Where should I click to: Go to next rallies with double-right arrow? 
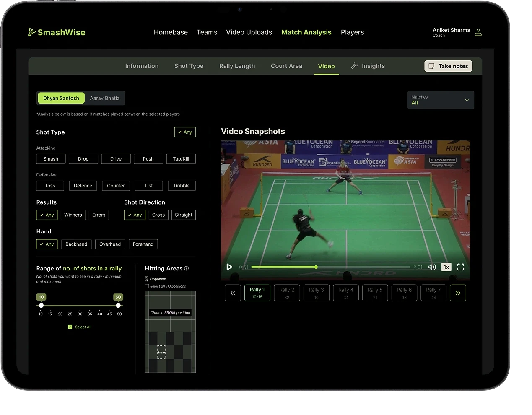click(x=458, y=293)
